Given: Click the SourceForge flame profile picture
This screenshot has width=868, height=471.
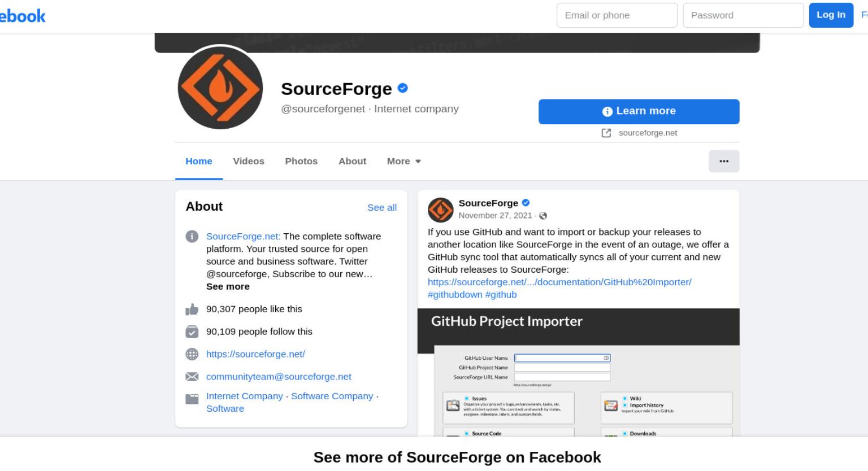Looking at the screenshot, I should (x=220, y=88).
